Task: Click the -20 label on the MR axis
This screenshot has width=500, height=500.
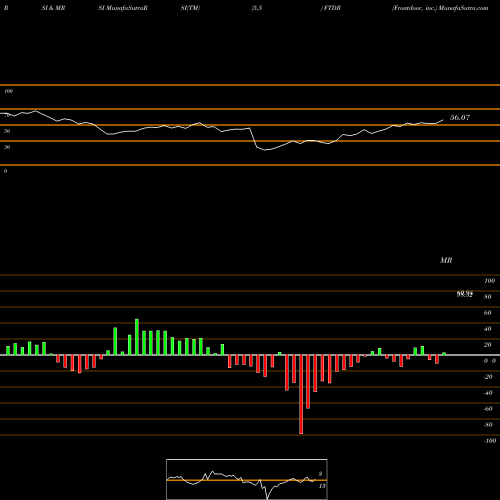Action: point(488,377)
